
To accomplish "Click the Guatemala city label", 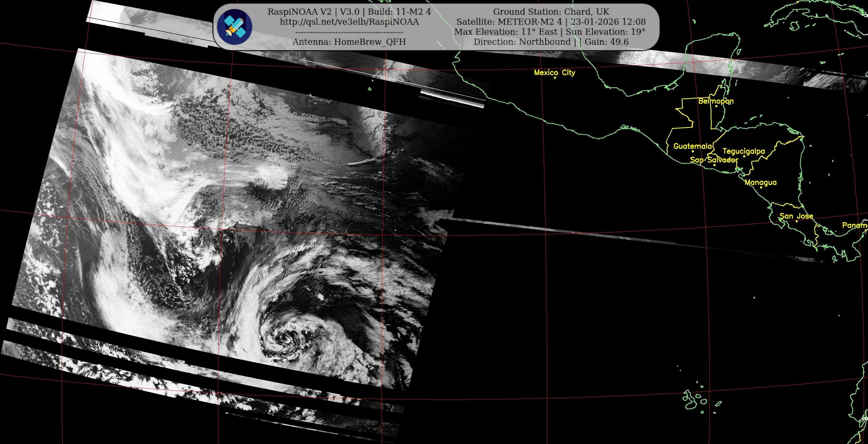I will click(x=692, y=146).
